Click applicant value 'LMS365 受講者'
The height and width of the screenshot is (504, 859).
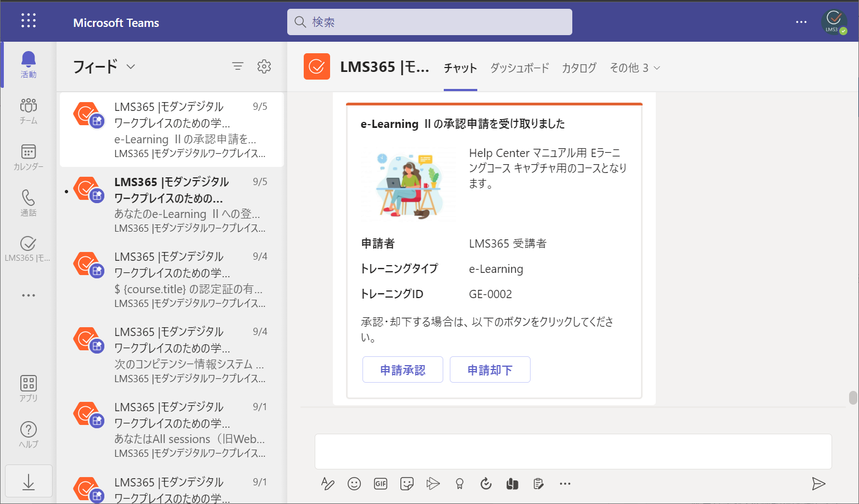[x=507, y=244]
